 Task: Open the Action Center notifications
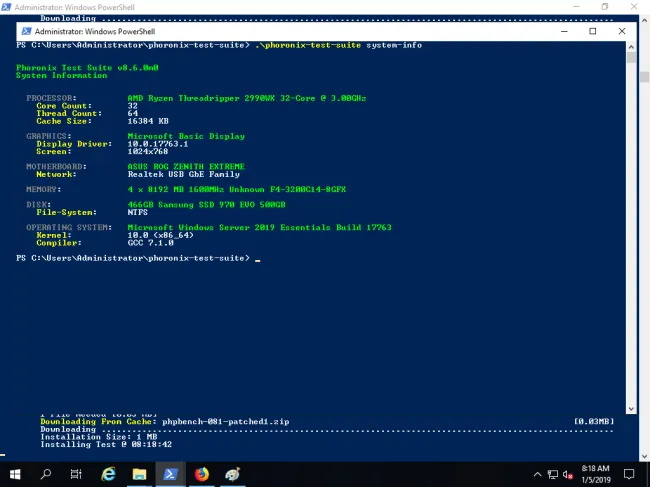pyautogui.click(x=629, y=474)
